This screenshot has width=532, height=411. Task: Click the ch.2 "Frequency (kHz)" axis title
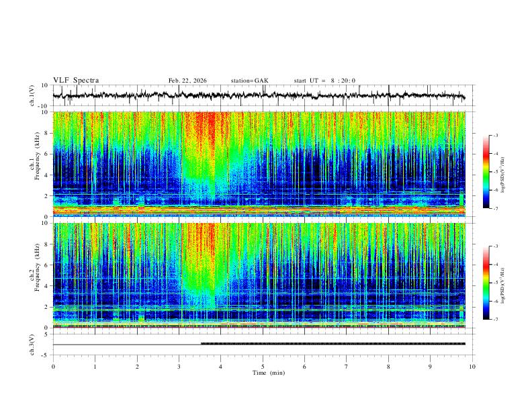[38, 267]
